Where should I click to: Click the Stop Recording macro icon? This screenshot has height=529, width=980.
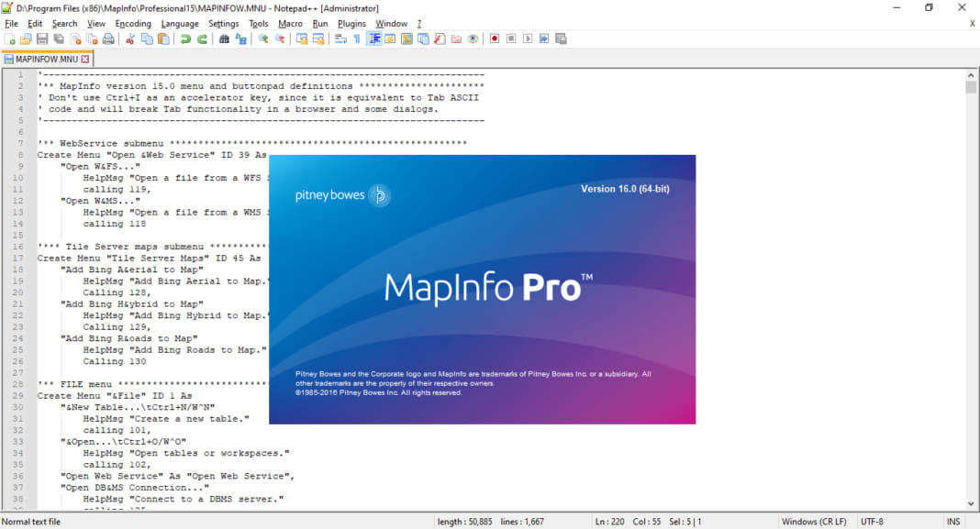click(511, 39)
